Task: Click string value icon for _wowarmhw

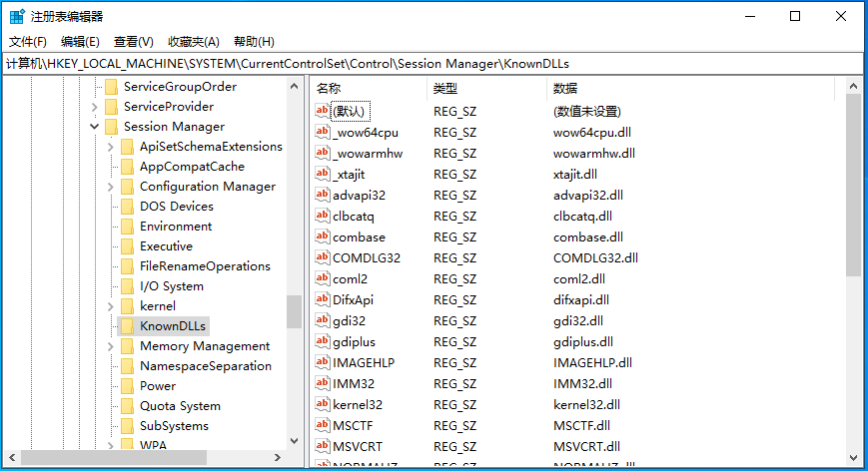Action: pos(323,153)
